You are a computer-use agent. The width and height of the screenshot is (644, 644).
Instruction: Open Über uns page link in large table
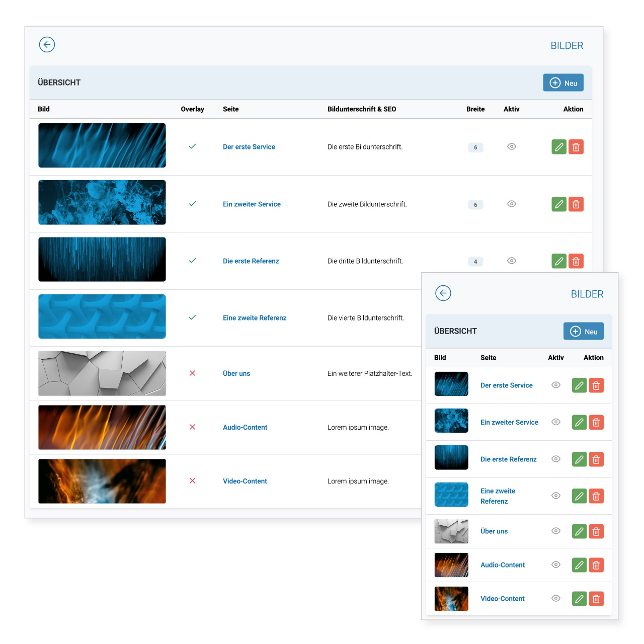point(236,373)
